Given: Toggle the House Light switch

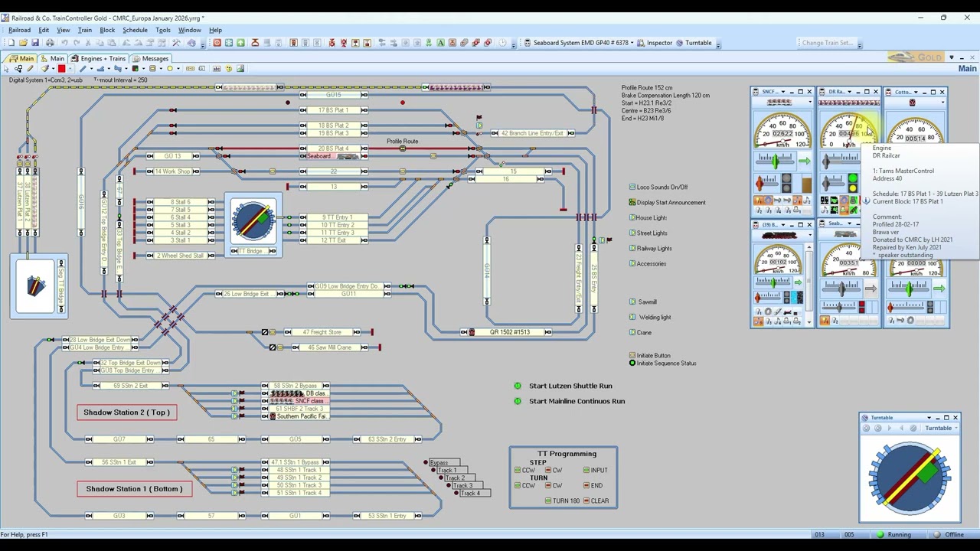Looking at the screenshot, I should 632,217.
